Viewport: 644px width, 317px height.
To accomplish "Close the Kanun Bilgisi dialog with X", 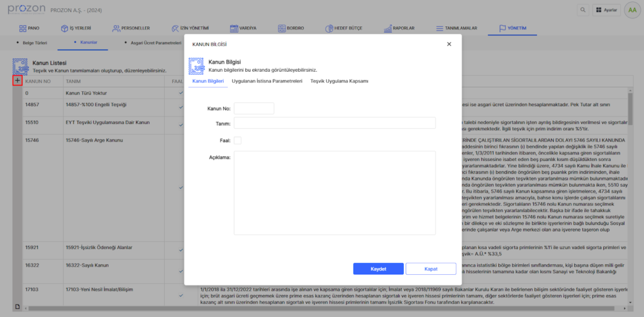I will pos(448,44).
